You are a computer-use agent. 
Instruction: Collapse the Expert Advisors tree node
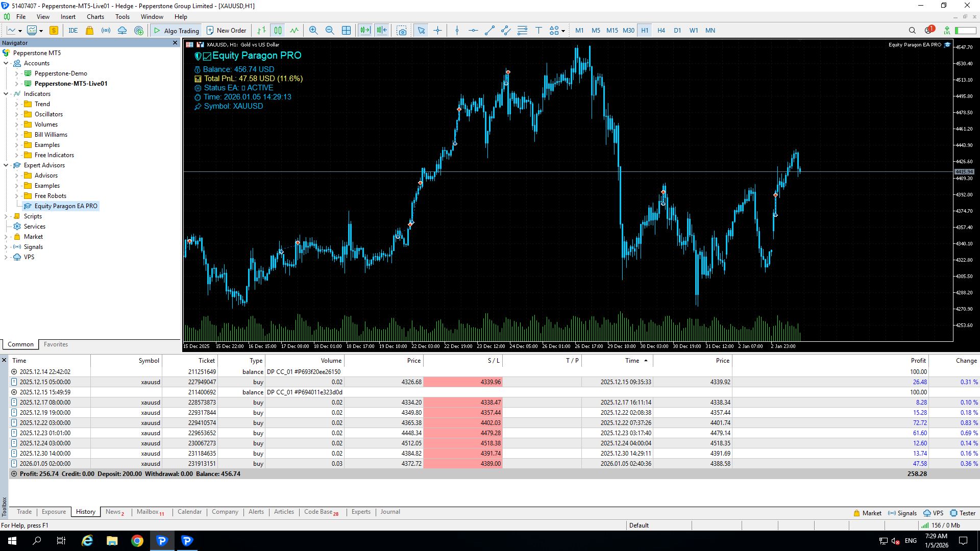point(6,165)
